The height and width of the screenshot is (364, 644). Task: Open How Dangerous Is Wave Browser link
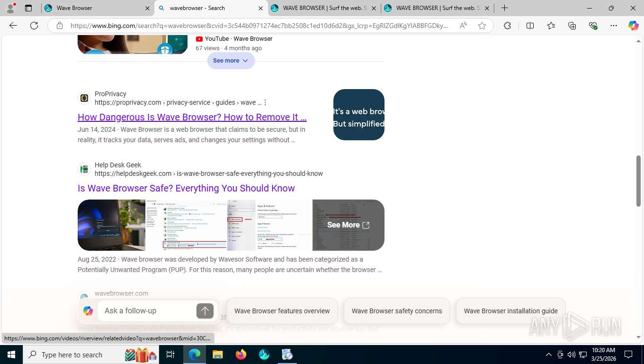pos(192,117)
